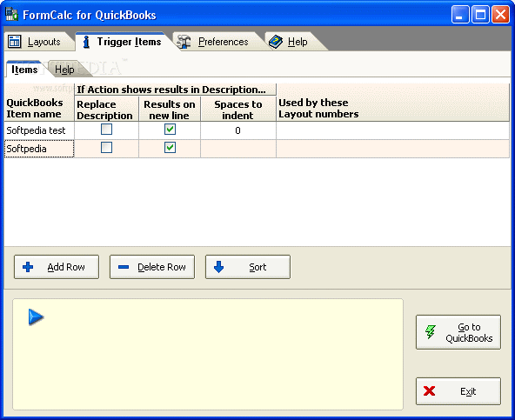Click the 'Spaces to indent' column header
Image resolution: width=515 pixels, height=420 pixels.
(x=238, y=110)
